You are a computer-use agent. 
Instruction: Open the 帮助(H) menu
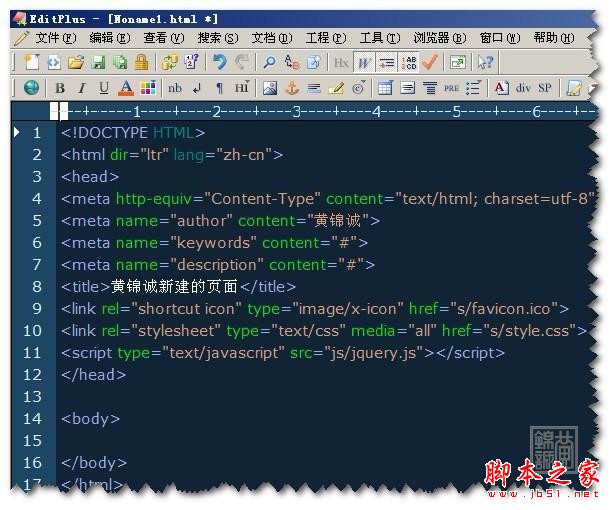pyautogui.click(x=554, y=38)
